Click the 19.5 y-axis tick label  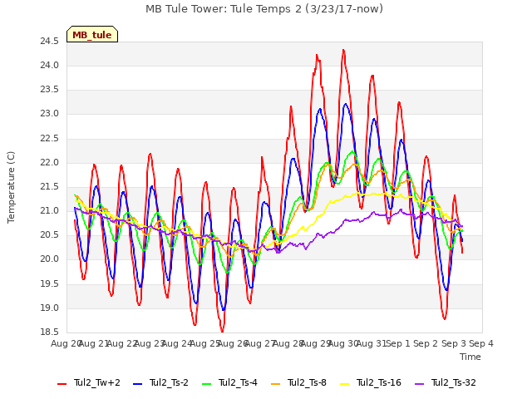pyautogui.click(x=50, y=284)
